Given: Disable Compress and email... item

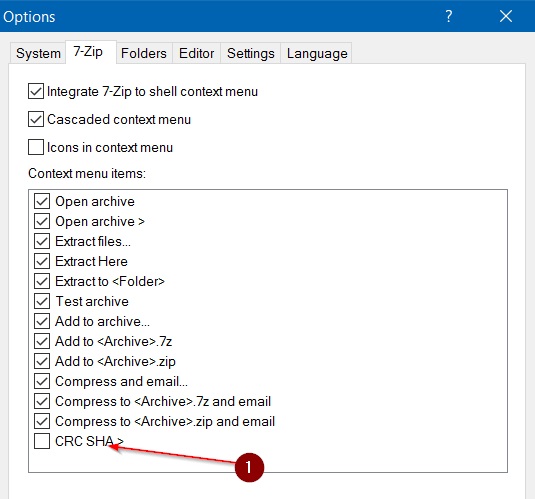Looking at the screenshot, I should pos(42,381).
